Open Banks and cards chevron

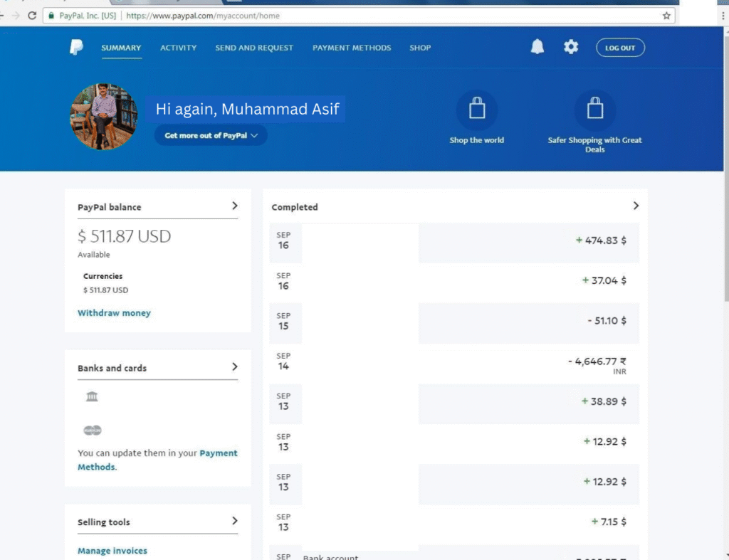pyautogui.click(x=235, y=367)
